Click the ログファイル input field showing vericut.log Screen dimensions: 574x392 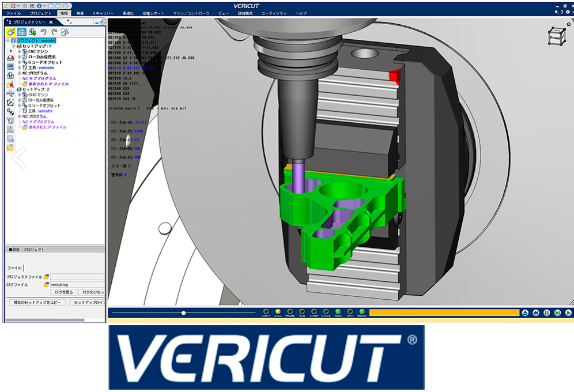[x=77, y=284]
